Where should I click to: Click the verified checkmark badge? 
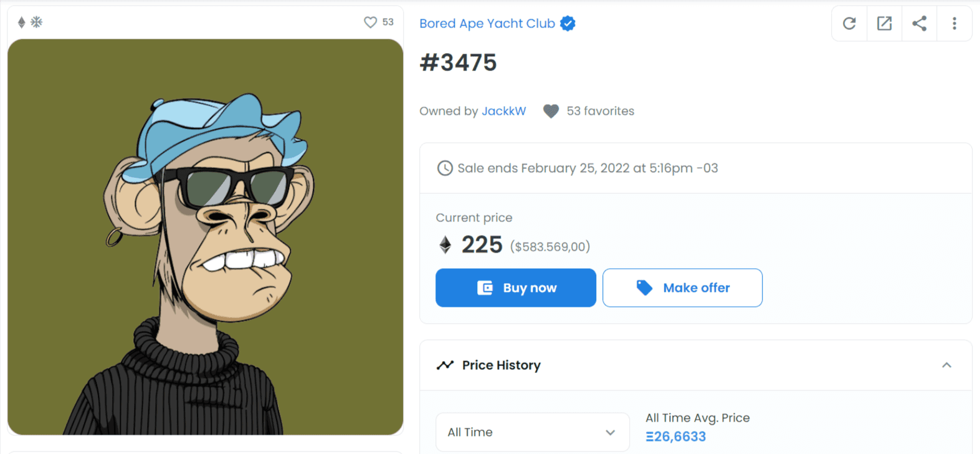[567, 23]
